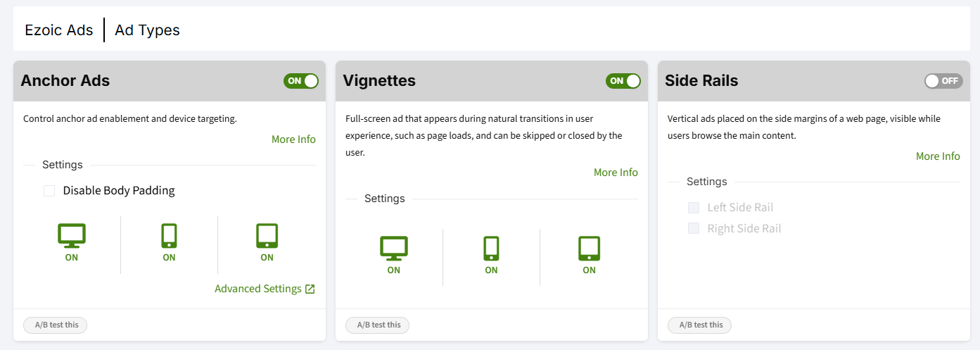The width and height of the screenshot is (980, 350).
Task: Open More Info link under Vignettes
Action: point(616,173)
